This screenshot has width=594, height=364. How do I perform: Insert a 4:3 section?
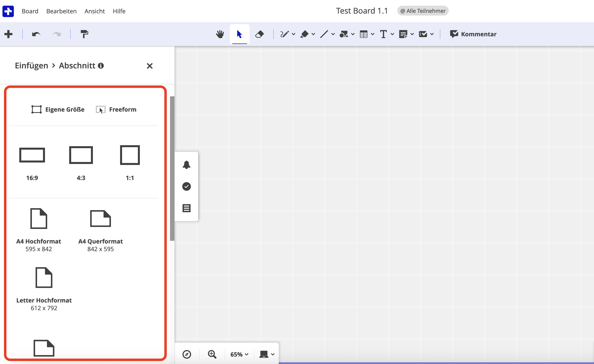click(x=81, y=163)
